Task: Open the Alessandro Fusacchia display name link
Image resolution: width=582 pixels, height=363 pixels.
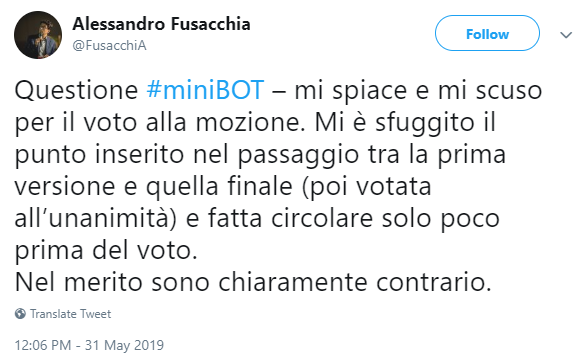Action: coord(161,24)
